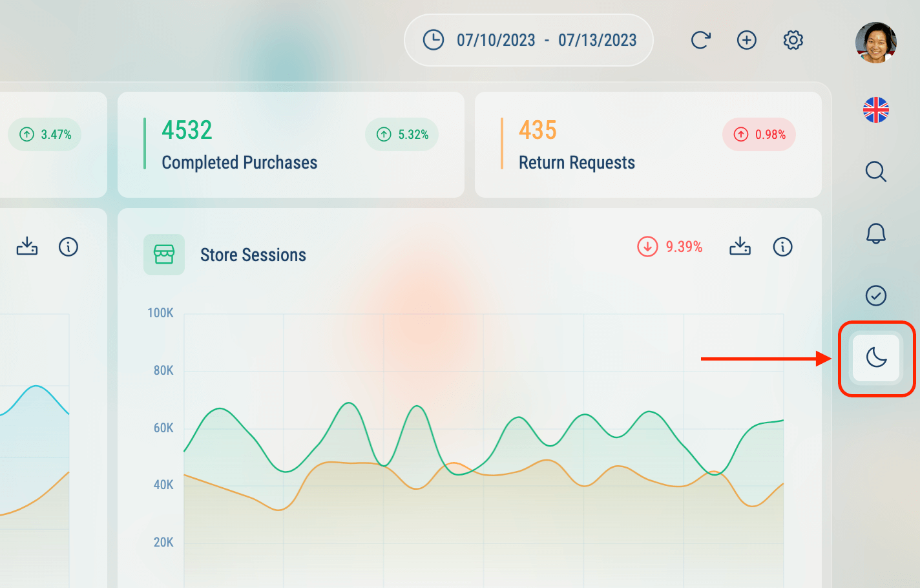Open the user profile avatar

point(876,43)
